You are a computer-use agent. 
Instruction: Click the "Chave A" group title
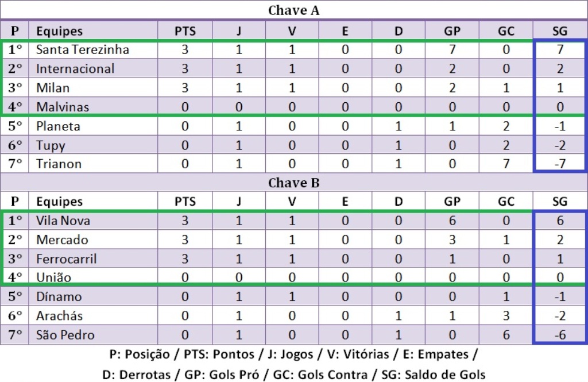(x=293, y=11)
